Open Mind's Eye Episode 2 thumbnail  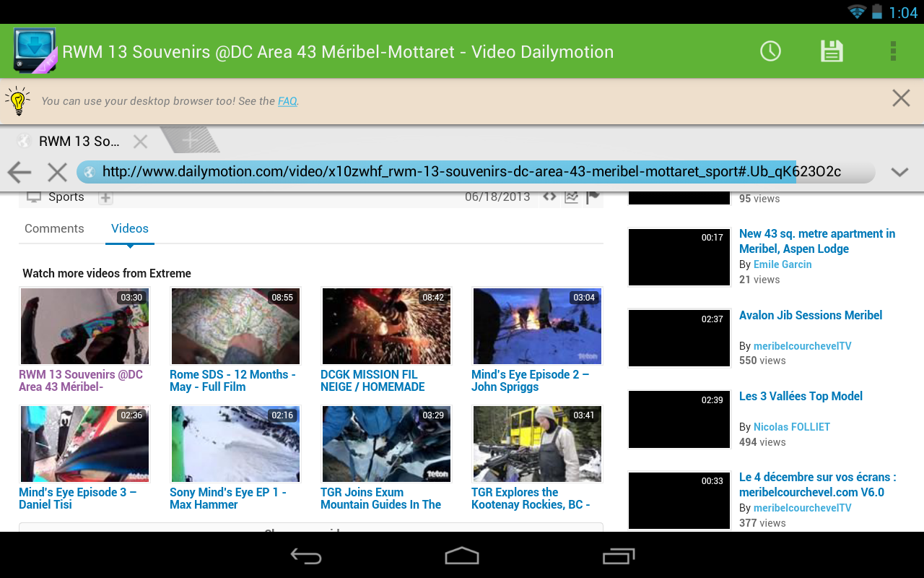(x=537, y=326)
